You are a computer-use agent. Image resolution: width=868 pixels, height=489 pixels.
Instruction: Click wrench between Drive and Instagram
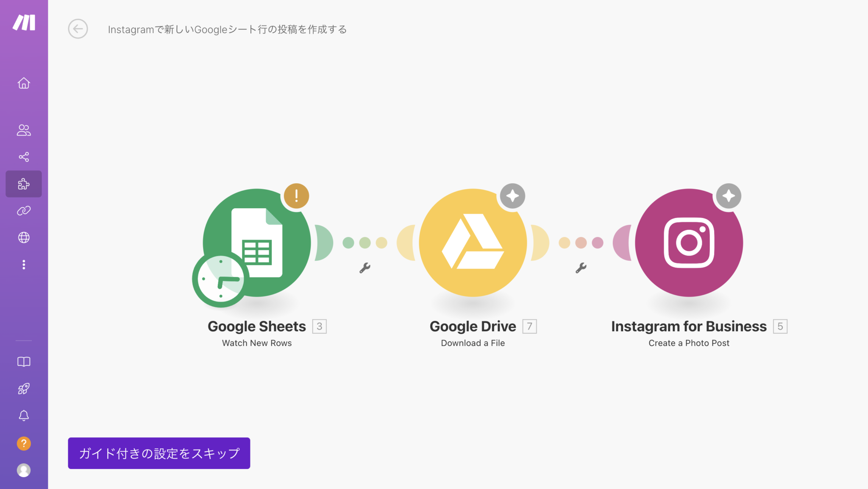(581, 268)
